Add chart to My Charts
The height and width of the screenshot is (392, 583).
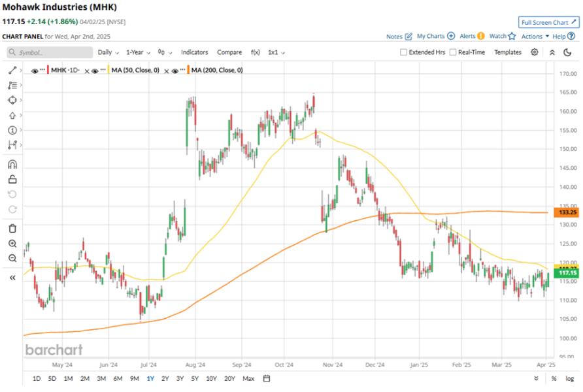(450, 36)
